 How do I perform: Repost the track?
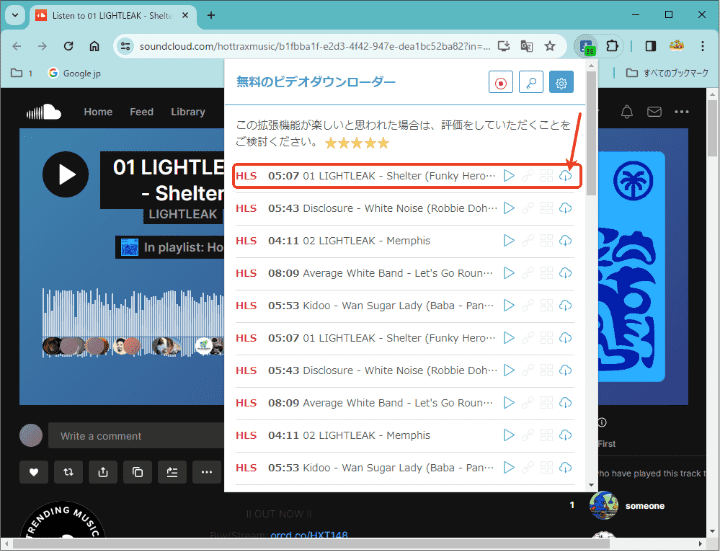coord(68,472)
